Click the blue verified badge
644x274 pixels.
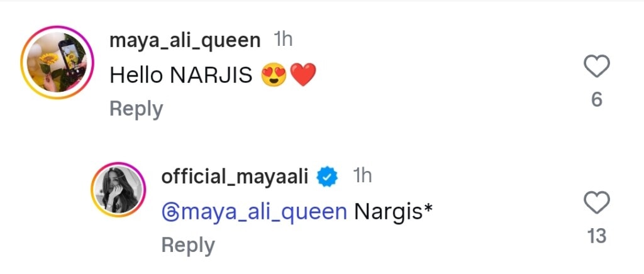click(x=327, y=177)
